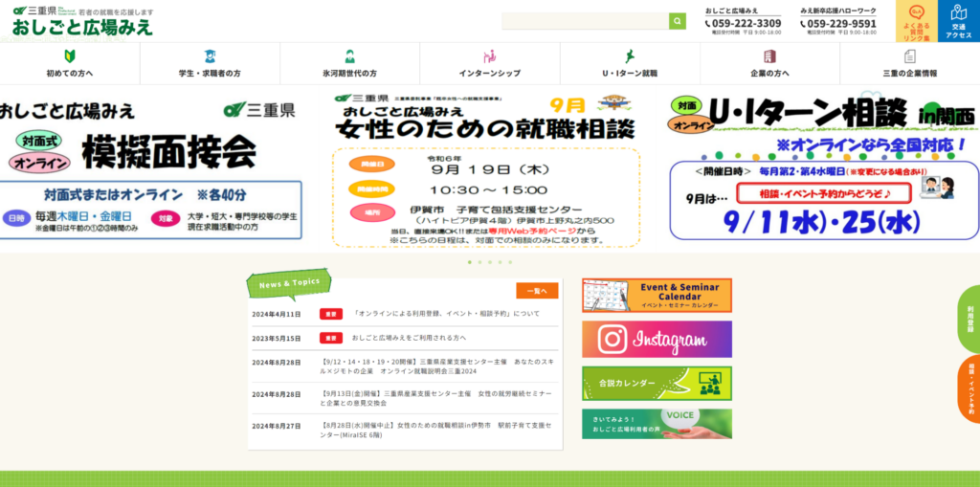Viewport: 980px width, 487px height.
Task: Click the person icon above 氷河期世代の方
Action: click(x=350, y=56)
